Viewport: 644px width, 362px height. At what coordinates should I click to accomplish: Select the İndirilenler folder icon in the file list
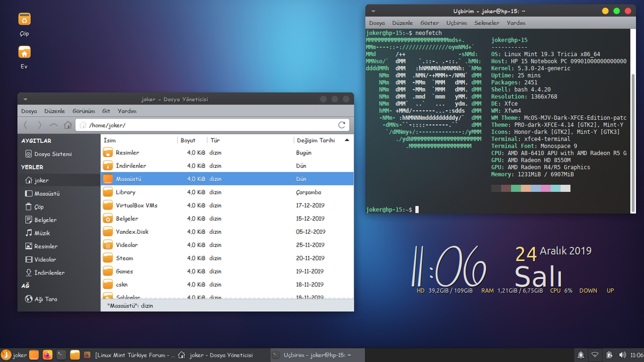click(x=108, y=165)
